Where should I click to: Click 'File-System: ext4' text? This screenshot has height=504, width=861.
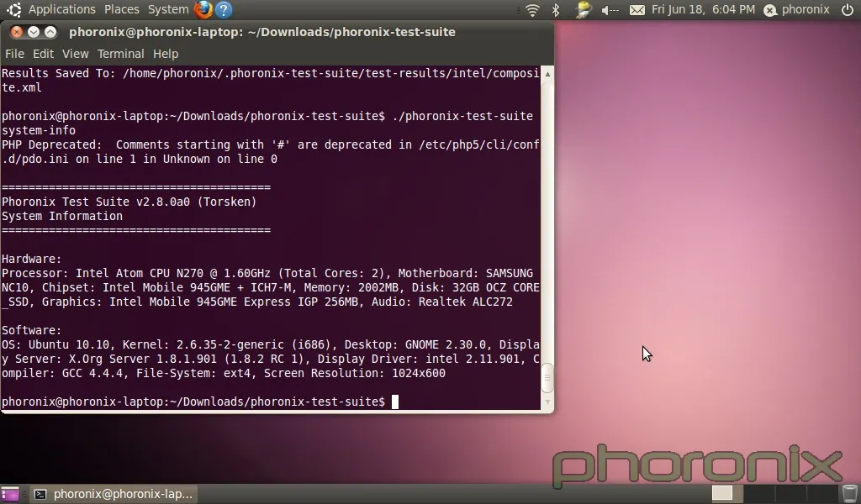point(193,373)
